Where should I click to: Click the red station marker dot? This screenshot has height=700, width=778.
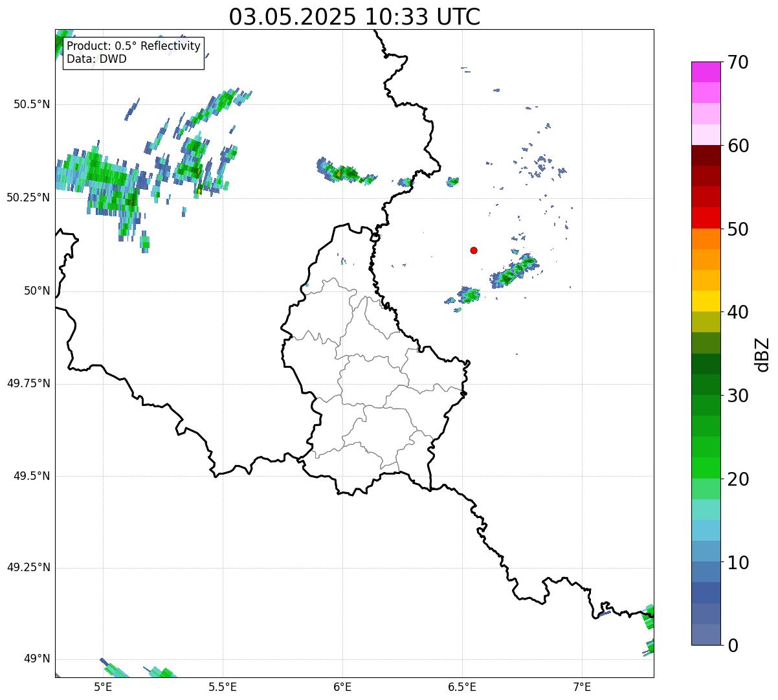(x=474, y=251)
